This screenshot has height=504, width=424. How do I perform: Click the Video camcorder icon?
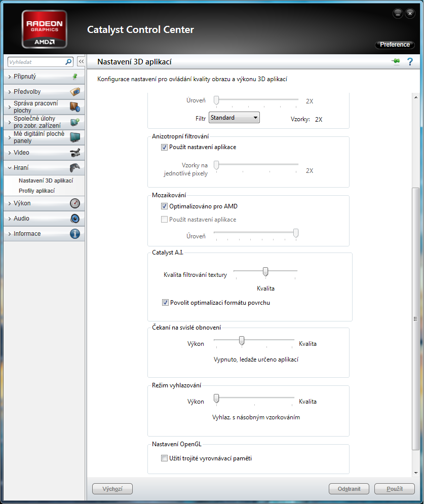75,153
